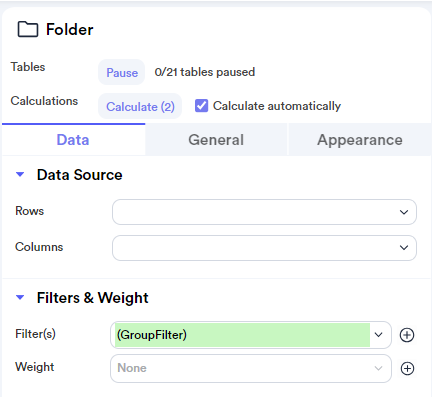This screenshot has width=432, height=397.
Task: Switch to the Appearance tab
Action: [360, 140]
